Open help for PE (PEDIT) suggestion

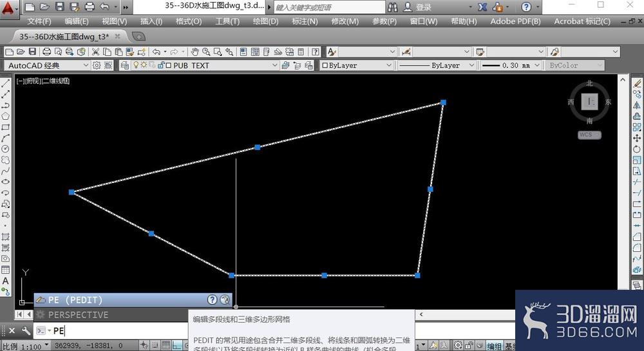[212, 299]
